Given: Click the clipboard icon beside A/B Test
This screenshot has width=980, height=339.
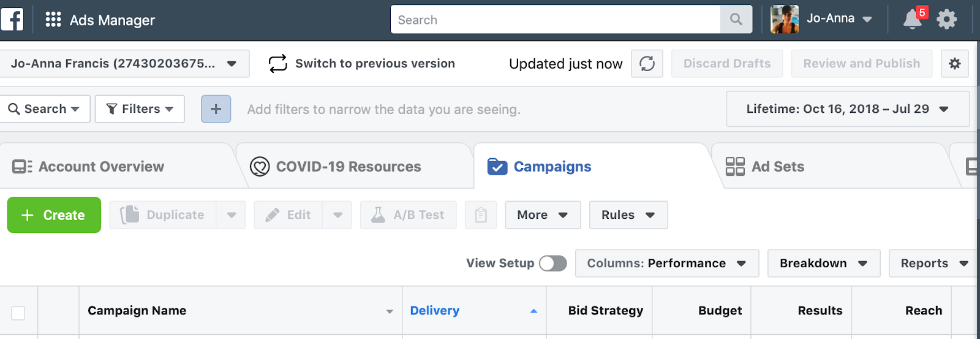Looking at the screenshot, I should click(481, 215).
